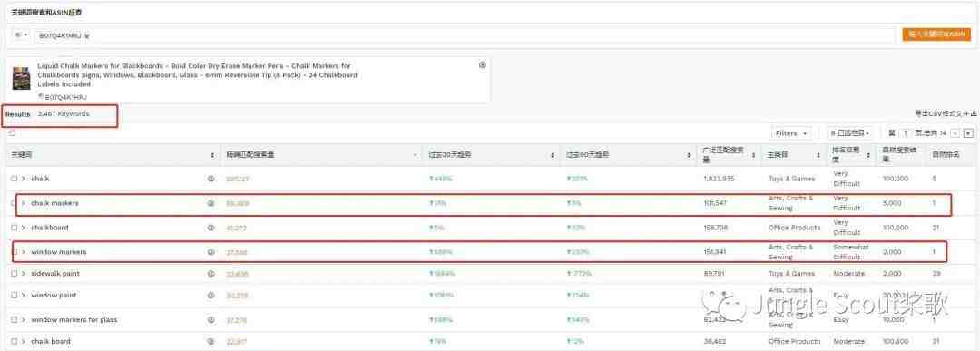Open the marketplace selector beside ASIN field
The height and width of the screenshot is (351, 980).
(21, 35)
